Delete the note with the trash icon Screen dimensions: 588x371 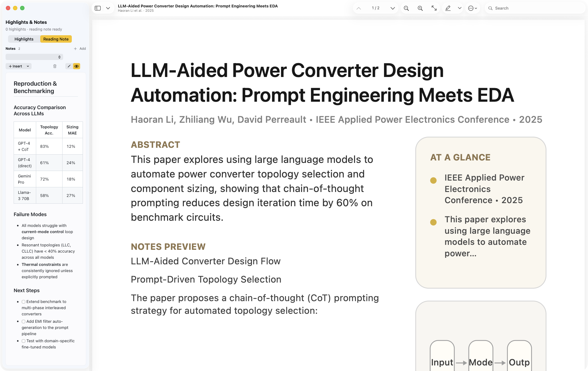(55, 66)
